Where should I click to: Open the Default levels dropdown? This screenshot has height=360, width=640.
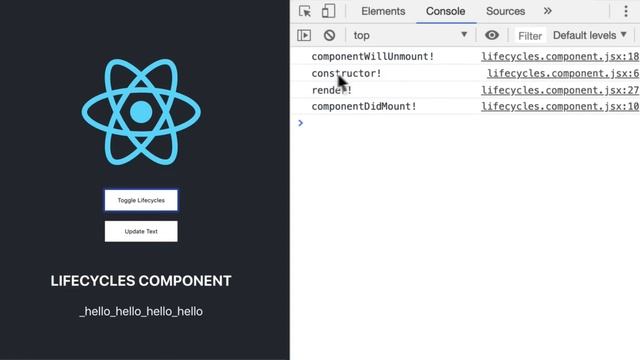pyautogui.click(x=590, y=36)
